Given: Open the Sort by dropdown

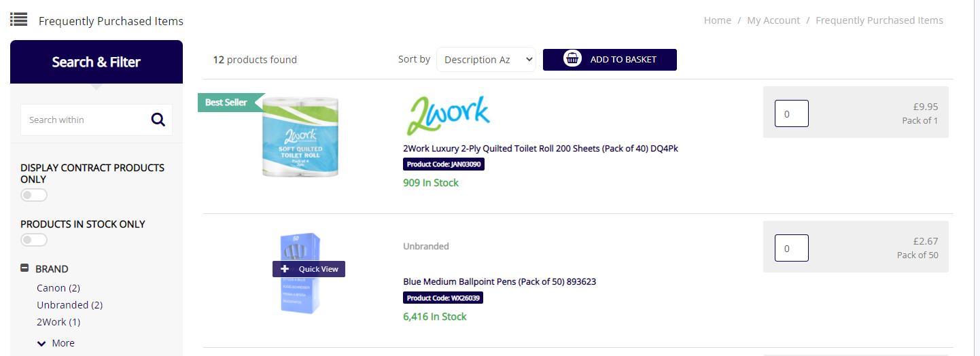Looking at the screenshot, I should click(486, 60).
